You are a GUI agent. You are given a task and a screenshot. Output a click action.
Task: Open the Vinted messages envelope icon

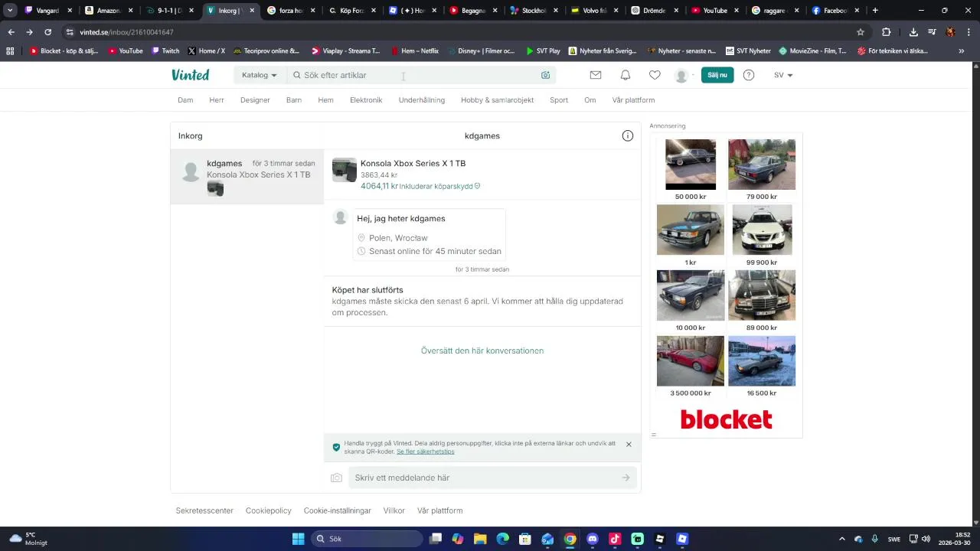tap(596, 75)
